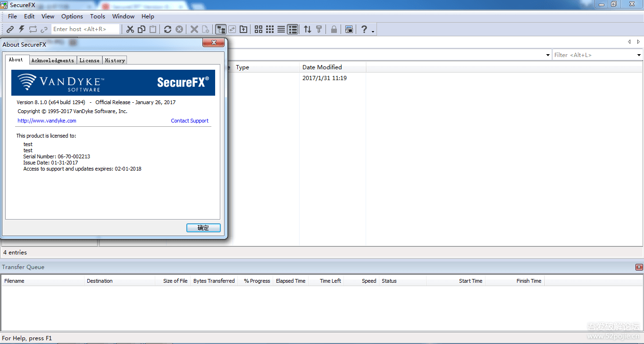Open the Tools menu

coord(98,16)
